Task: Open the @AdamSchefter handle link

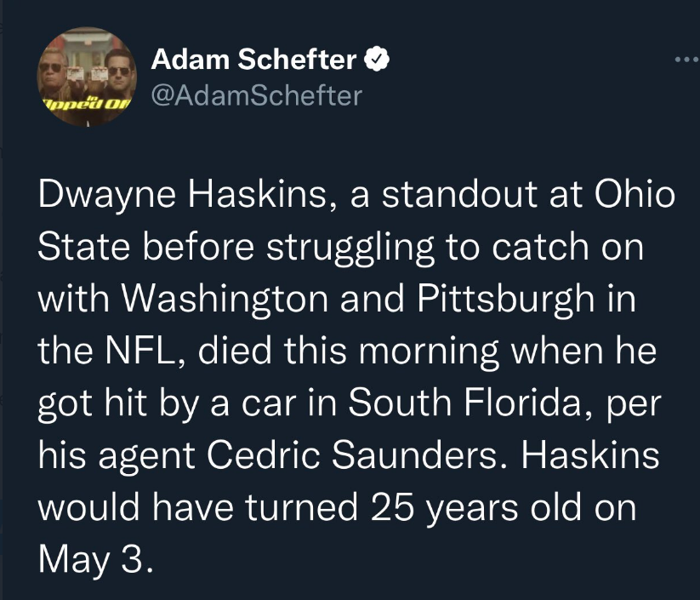Action: click(x=255, y=94)
